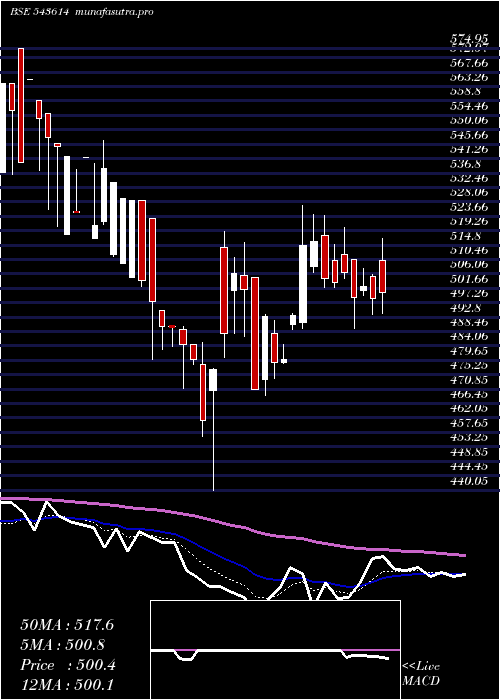The height and width of the screenshot is (700, 500).
Task: Select the 444.45 price axis label
Action: (469, 467)
